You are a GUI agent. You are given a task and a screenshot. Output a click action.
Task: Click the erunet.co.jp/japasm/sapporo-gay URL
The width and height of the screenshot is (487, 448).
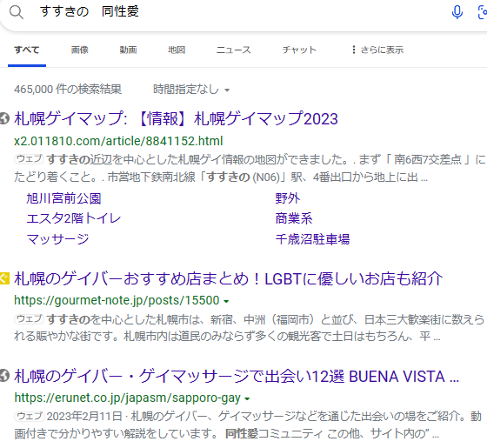(127, 398)
